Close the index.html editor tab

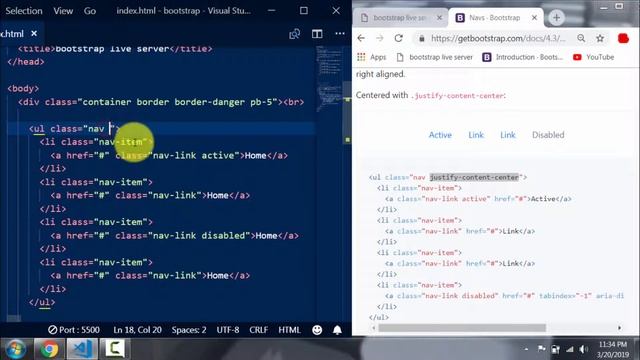[34, 33]
